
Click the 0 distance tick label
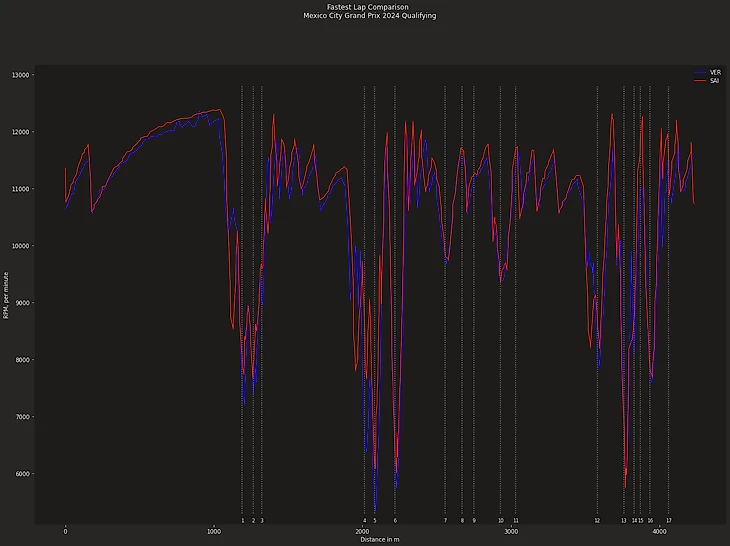tap(65, 532)
